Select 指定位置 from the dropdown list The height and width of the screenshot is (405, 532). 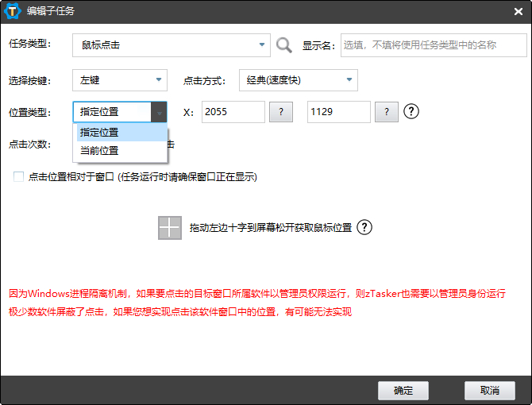point(121,133)
